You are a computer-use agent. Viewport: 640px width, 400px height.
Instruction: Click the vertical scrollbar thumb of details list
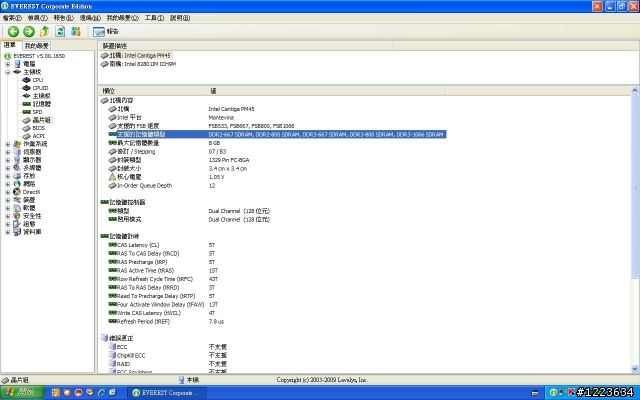coord(634,187)
